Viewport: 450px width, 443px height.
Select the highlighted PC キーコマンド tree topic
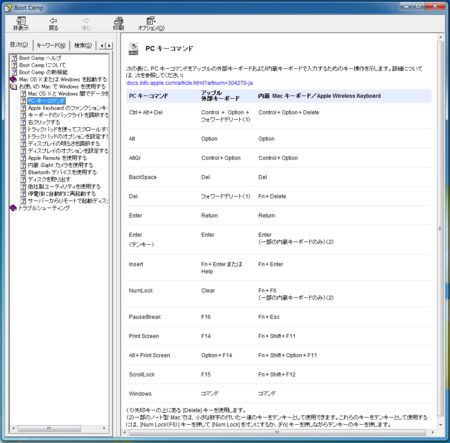(46, 101)
